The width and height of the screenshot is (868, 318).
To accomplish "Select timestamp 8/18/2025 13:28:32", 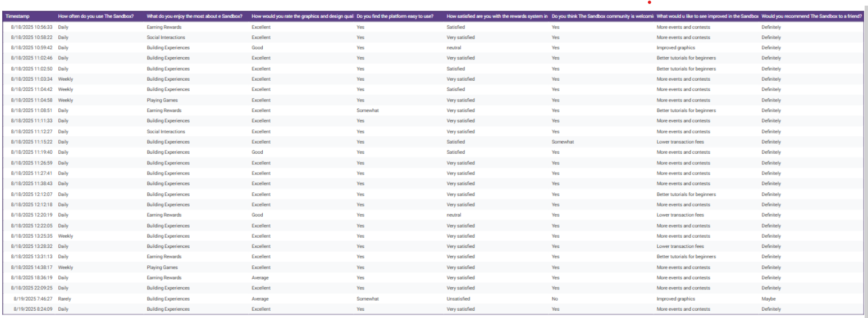I will (31, 247).
